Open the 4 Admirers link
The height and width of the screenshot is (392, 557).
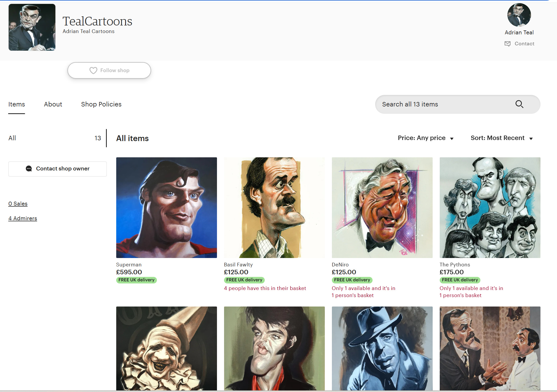click(23, 218)
